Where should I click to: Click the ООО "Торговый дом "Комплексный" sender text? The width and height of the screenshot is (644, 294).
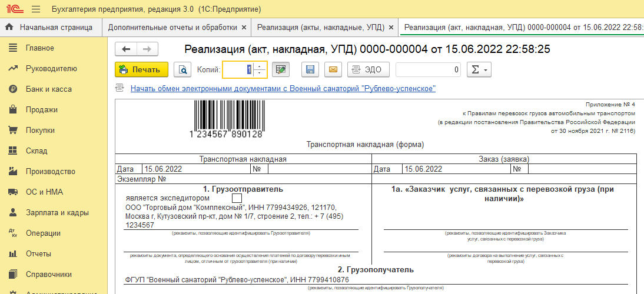234,216
